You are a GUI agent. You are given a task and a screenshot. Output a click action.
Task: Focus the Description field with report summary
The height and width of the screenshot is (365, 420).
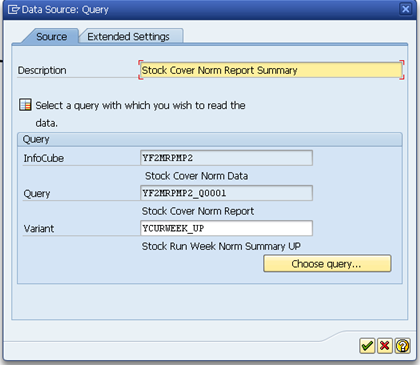[271, 70]
